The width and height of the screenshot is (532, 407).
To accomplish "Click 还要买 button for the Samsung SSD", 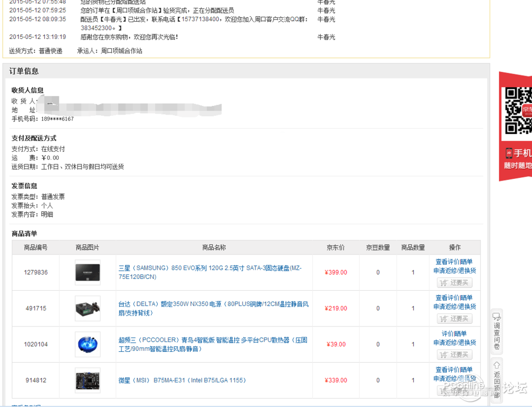I will 455,283.
